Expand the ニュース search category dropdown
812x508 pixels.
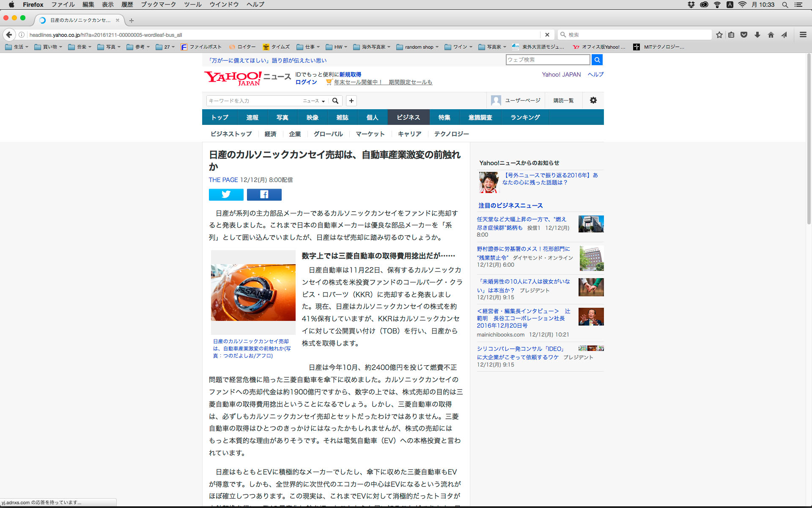click(314, 101)
